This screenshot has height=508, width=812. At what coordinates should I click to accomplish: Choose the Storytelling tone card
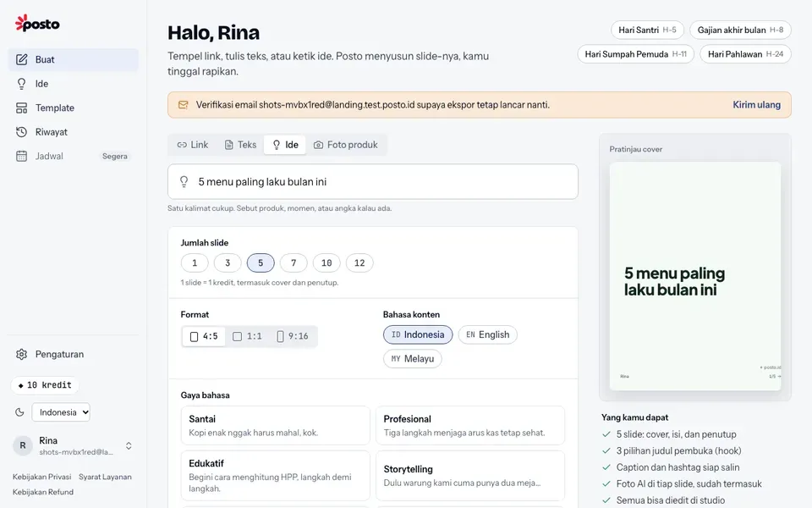(x=470, y=475)
